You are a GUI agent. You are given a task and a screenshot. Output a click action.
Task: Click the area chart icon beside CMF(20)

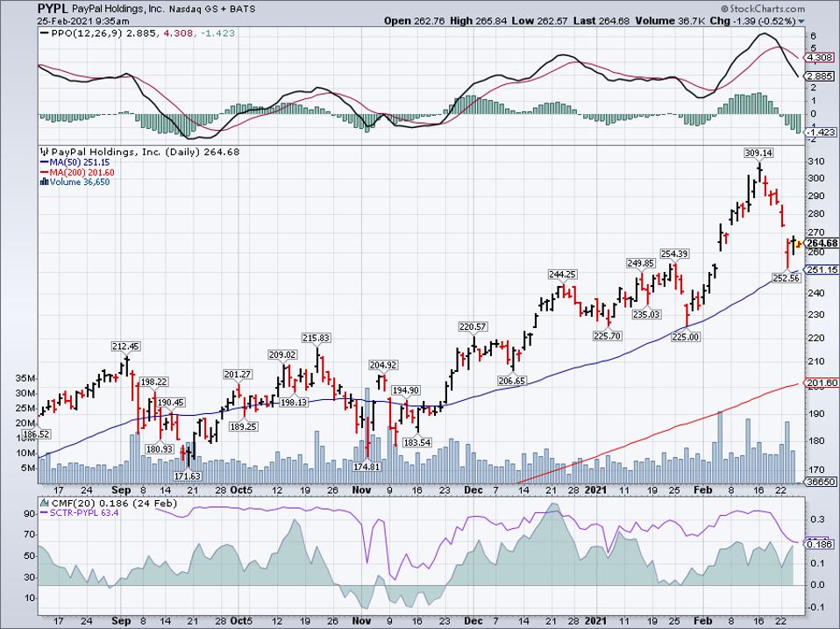[44, 503]
